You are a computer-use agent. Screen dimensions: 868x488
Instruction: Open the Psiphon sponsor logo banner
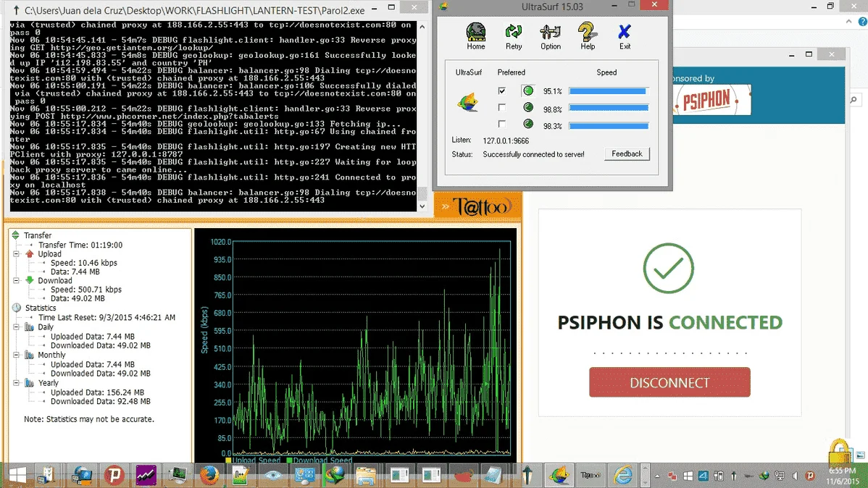[x=712, y=100]
